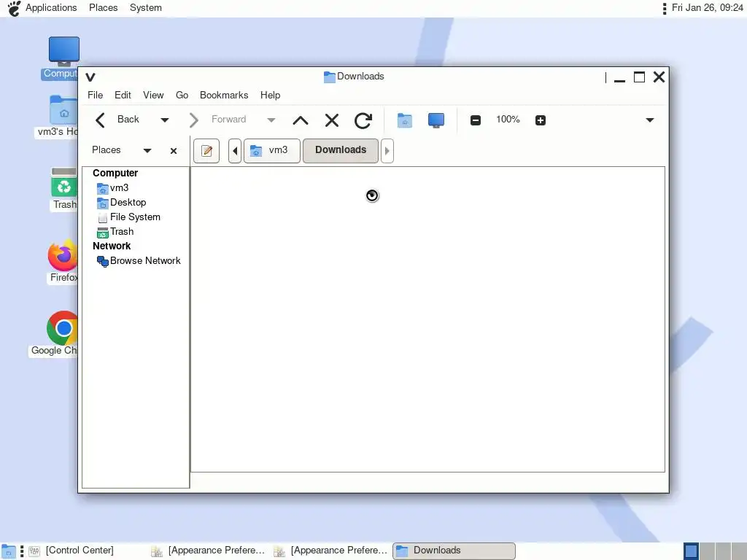Select the Downloads path bar button
The width and height of the screenshot is (747, 560).
[341, 151]
